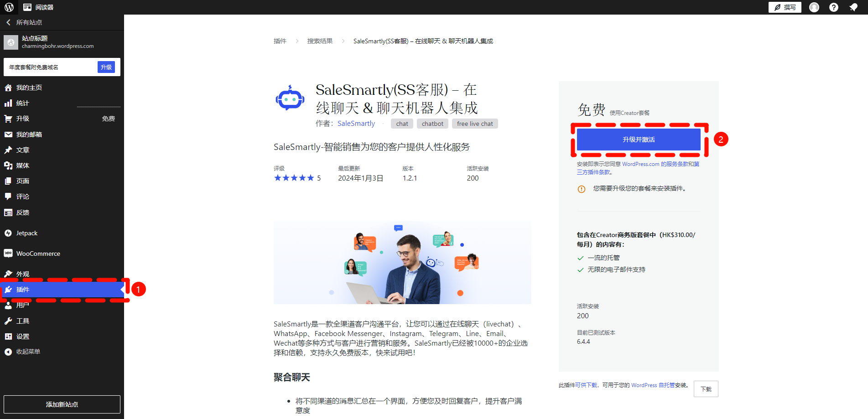The height and width of the screenshot is (419, 868).
Task: Open the notifications bell icon
Action: tap(853, 7)
